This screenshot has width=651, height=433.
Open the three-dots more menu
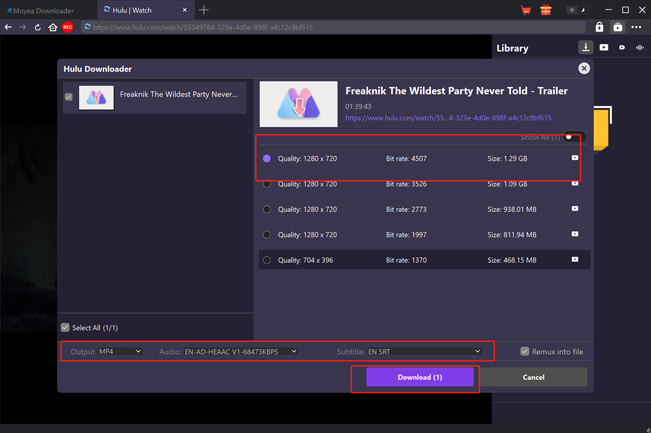(636, 27)
